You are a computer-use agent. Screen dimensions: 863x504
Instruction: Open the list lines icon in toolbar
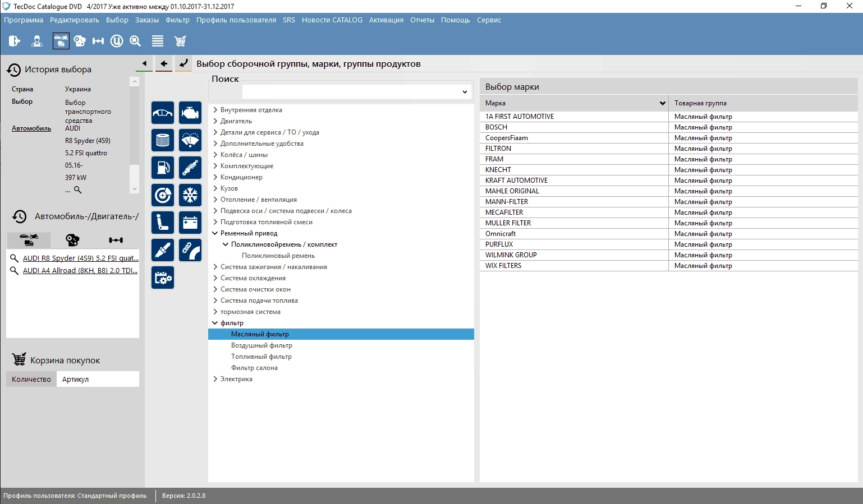point(158,41)
